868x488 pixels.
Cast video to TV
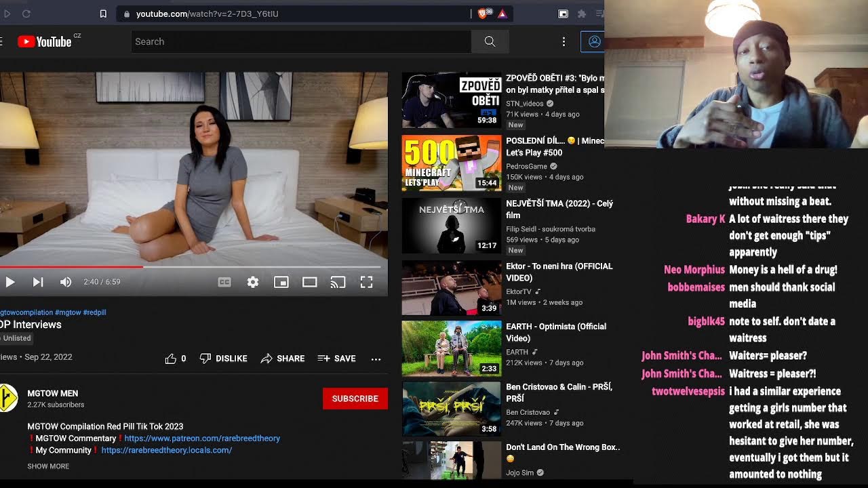338,282
